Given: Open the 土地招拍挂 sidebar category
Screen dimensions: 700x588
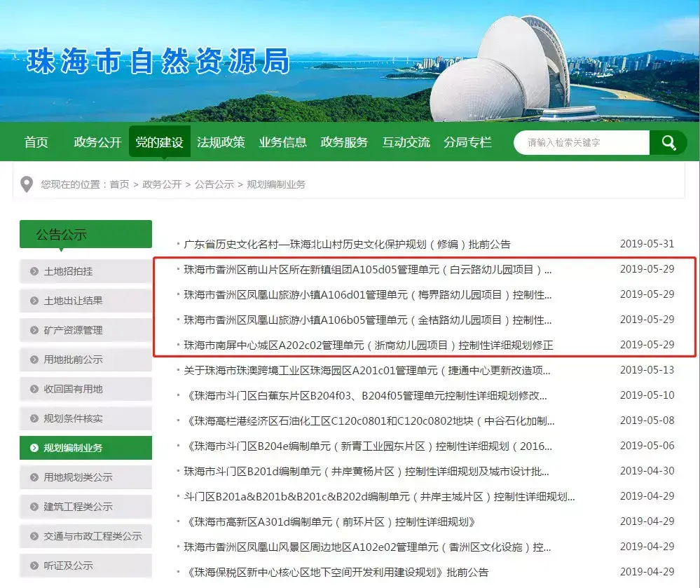Looking at the screenshot, I should [x=85, y=271].
